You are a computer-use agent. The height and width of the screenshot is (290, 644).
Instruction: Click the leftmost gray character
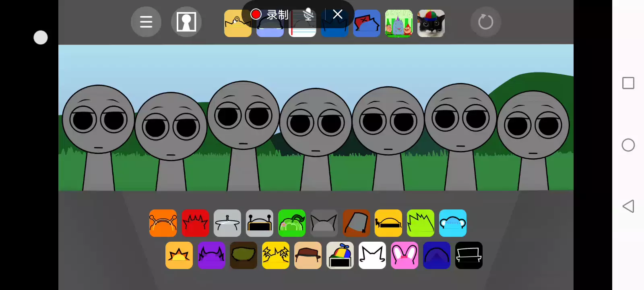[99, 121]
